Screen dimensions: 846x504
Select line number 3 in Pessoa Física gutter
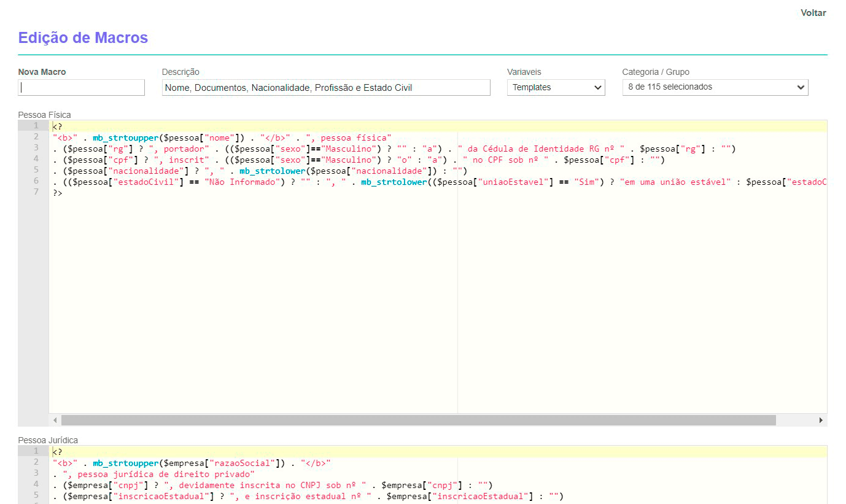tap(36, 148)
